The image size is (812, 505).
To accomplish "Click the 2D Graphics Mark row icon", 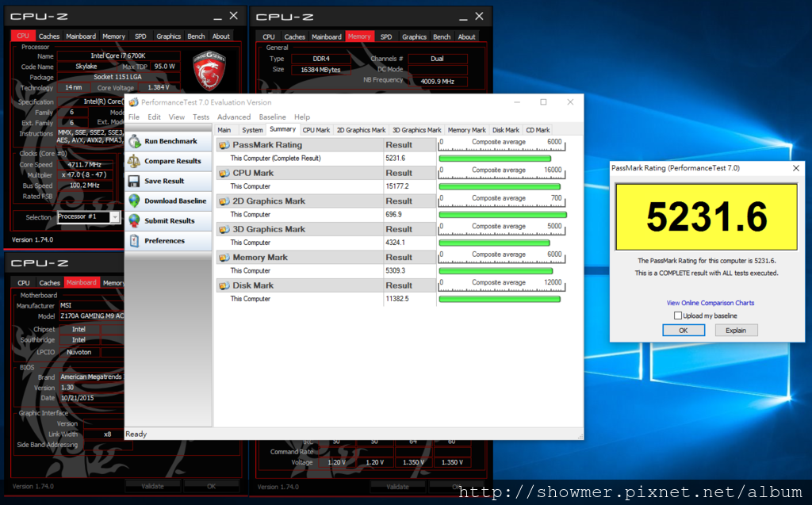I will 224,201.
